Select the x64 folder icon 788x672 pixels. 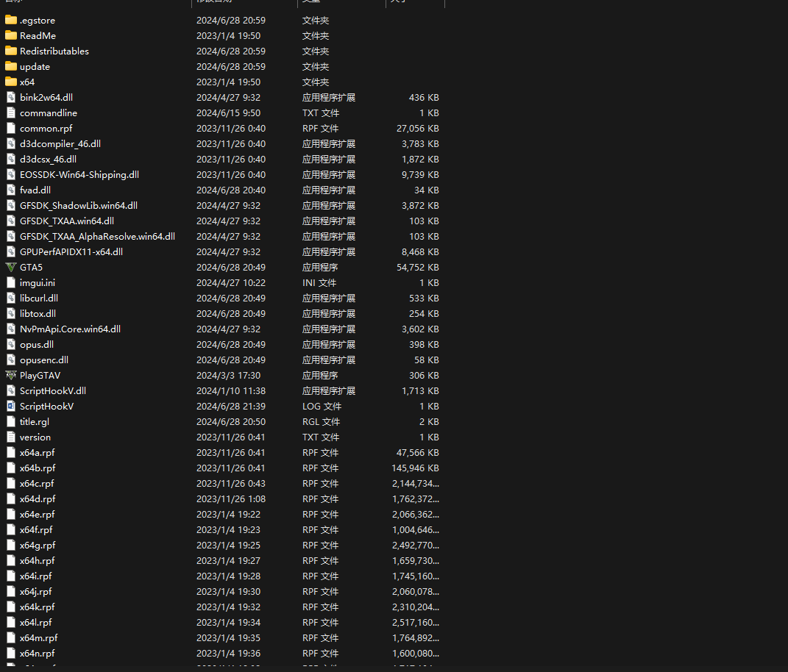[11, 82]
